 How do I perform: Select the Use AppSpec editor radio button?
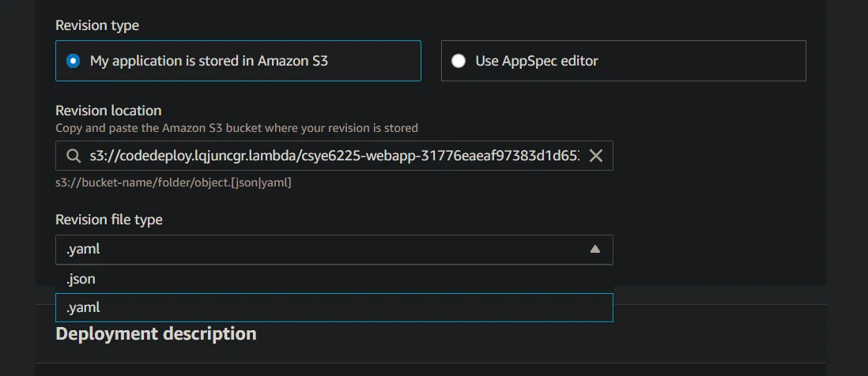coord(459,61)
